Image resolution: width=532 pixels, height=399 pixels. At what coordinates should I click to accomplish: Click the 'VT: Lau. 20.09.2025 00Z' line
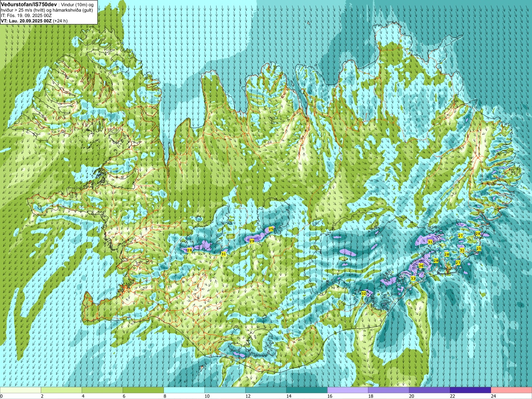(26, 21)
